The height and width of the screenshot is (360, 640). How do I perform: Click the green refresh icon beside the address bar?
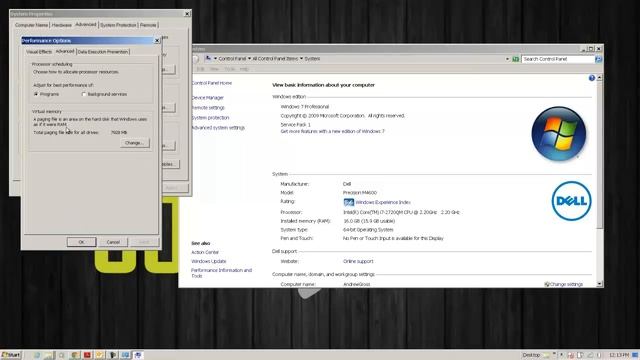pos(516,59)
